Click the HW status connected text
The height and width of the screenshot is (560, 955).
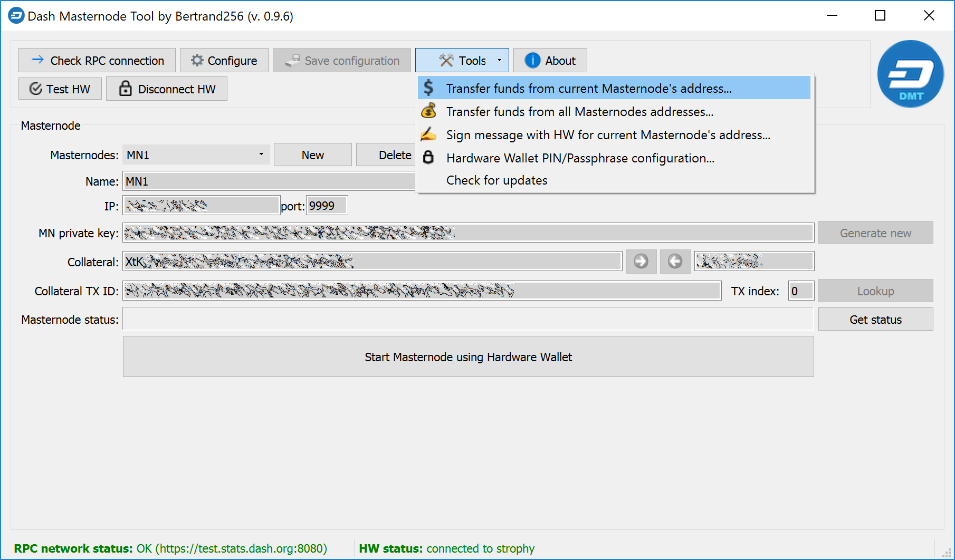(x=447, y=548)
